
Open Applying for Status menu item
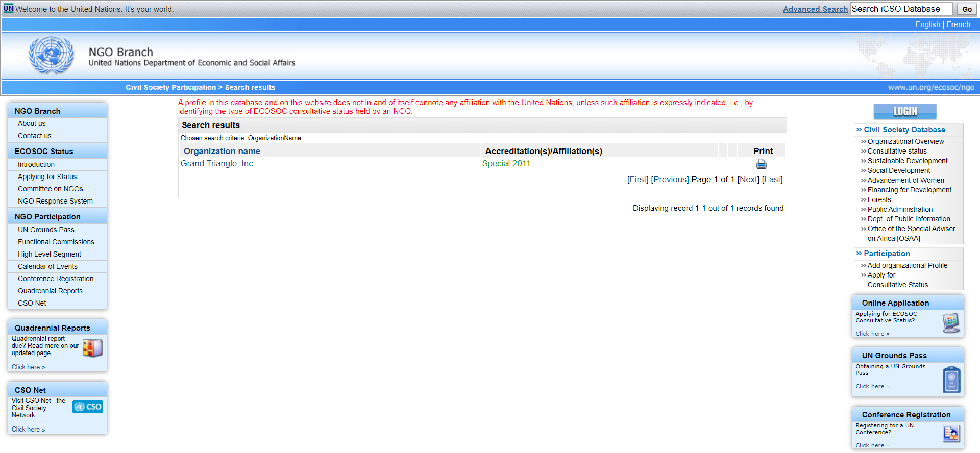point(47,177)
